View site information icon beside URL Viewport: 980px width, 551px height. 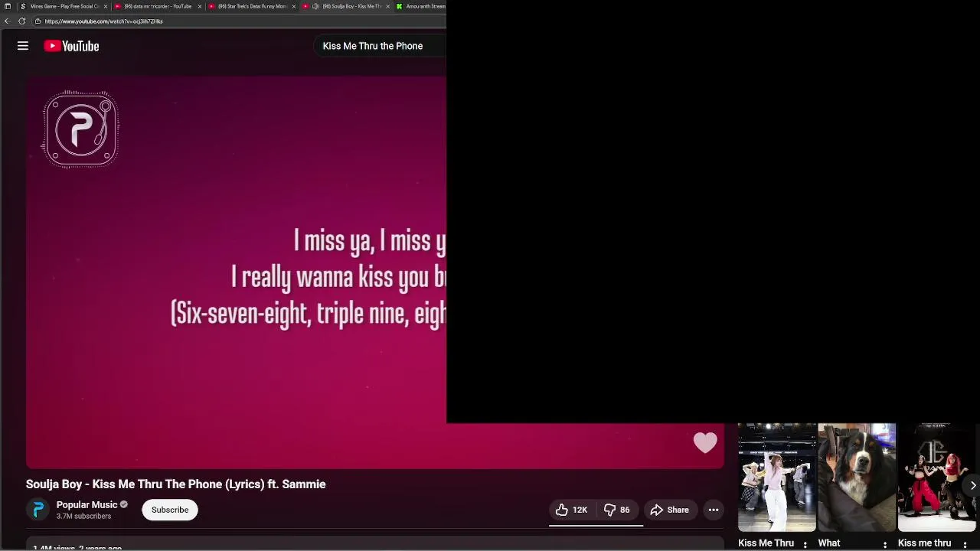tap(38, 21)
